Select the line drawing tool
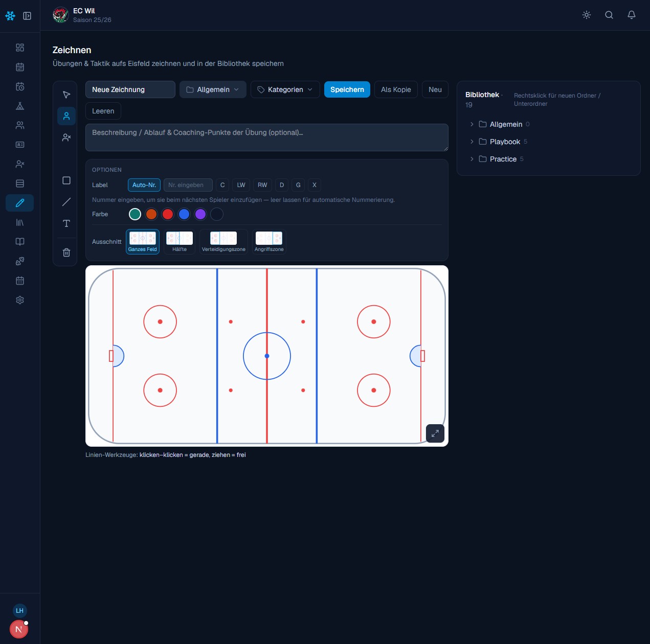 click(x=66, y=202)
